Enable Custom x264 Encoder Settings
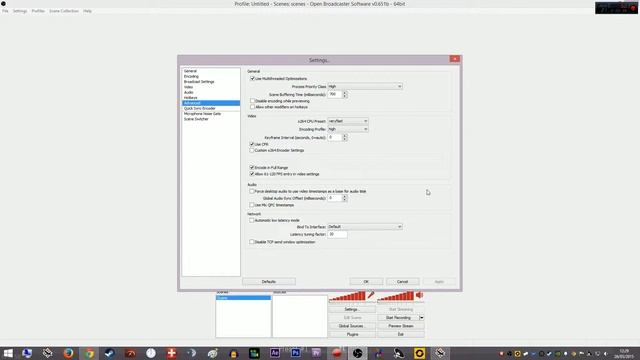This screenshot has width=640, height=360. [x=252, y=150]
